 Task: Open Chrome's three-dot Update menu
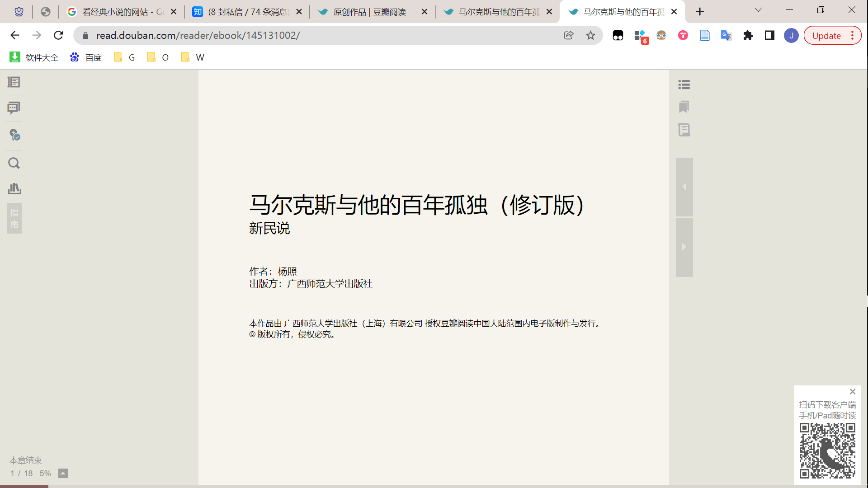853,36
